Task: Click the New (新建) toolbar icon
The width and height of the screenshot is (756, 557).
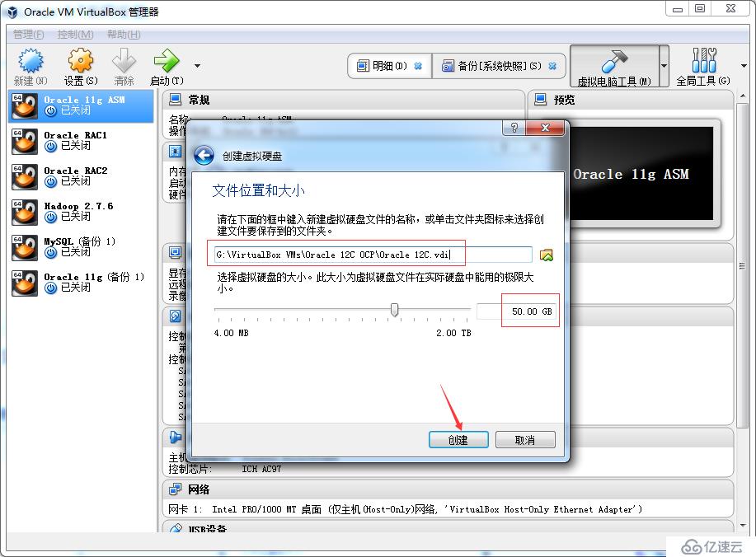Action: pos(31,61)
